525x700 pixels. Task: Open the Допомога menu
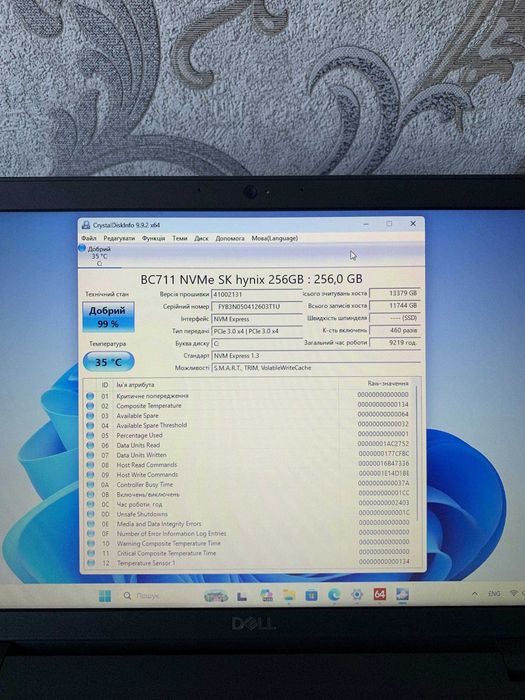point(230,238)
